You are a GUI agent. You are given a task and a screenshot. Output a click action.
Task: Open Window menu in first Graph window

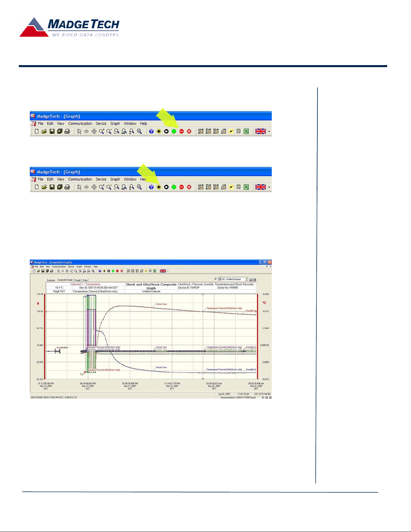point(130,124)
